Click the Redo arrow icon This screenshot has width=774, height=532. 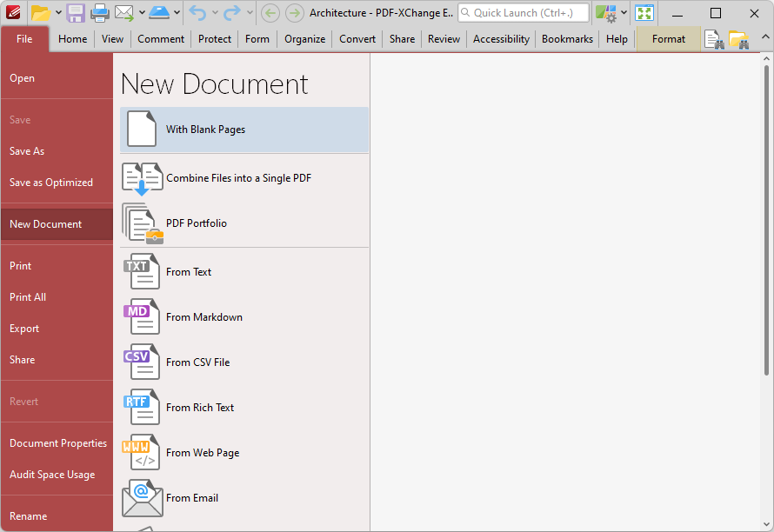pyautogui.click(x=231, y=13)
